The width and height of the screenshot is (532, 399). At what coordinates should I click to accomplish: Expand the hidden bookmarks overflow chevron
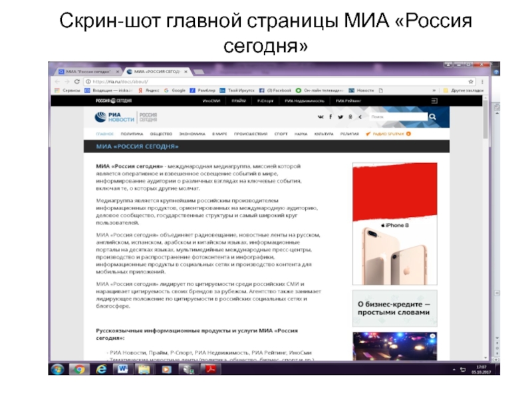tap(439, 90)
